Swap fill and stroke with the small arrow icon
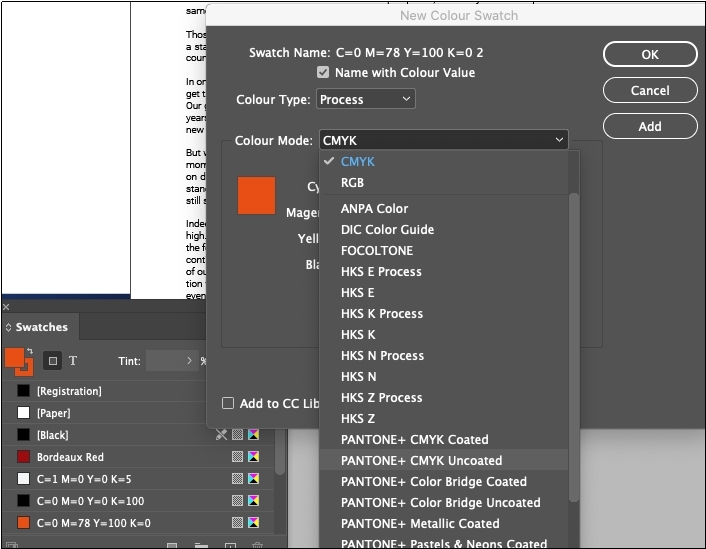 point(30,351)
